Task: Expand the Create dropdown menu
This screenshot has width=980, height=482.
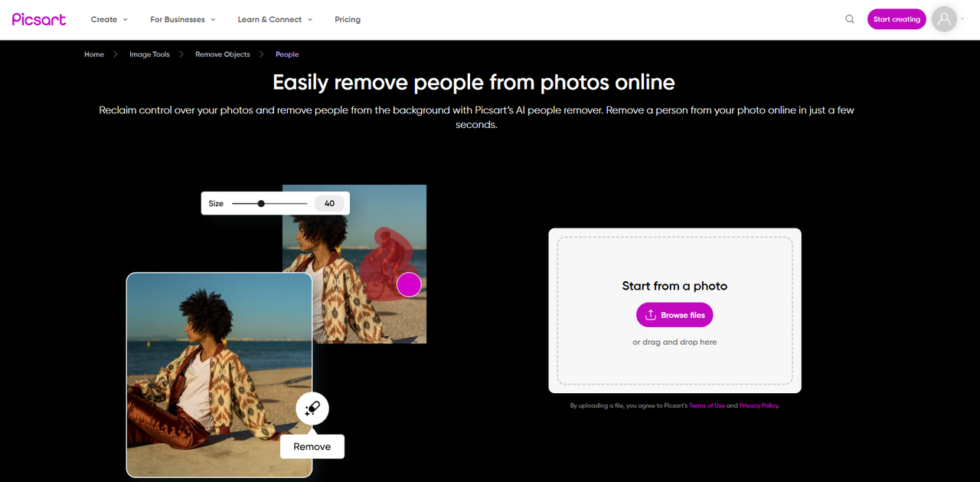Action: 109,19
